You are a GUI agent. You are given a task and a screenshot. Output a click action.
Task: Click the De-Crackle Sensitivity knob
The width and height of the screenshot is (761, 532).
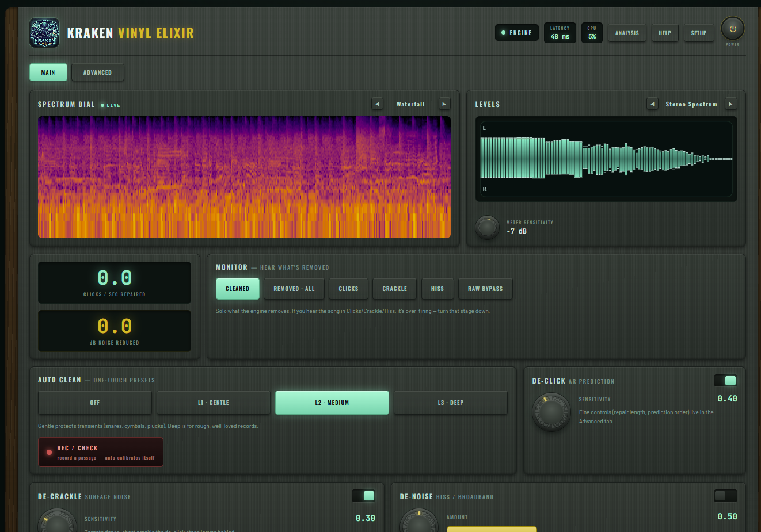click(57, 521)
